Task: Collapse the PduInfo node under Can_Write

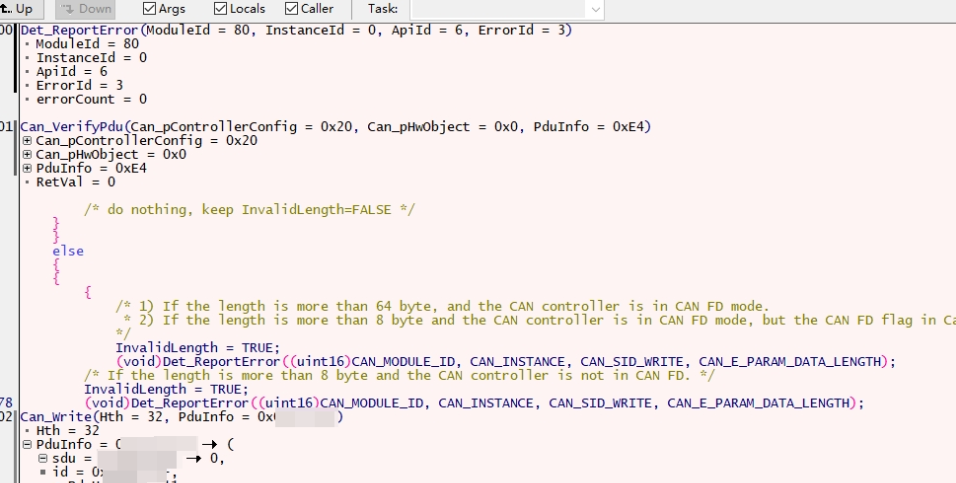Action: 27,444
